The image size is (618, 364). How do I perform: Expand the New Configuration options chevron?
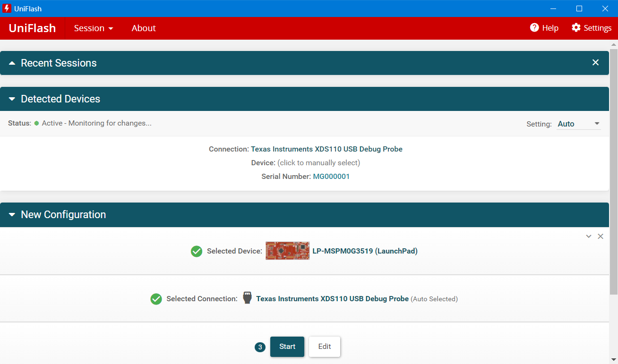tap(588, 236)
